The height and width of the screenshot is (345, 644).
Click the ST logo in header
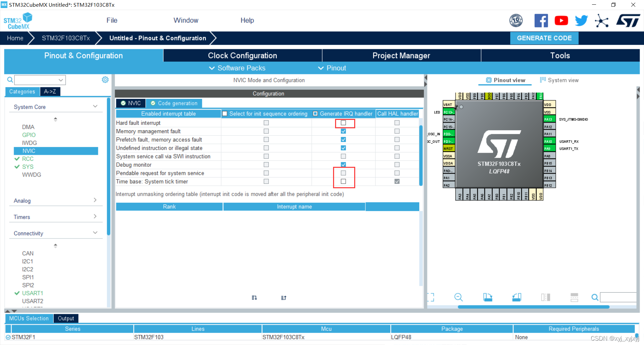click(628, 21)
